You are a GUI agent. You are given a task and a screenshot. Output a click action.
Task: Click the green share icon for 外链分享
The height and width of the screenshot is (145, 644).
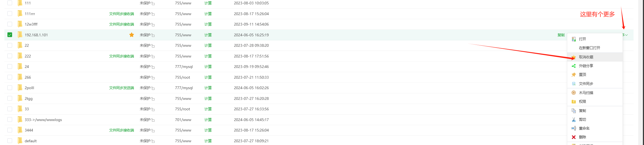pyautogui.click(x=574, y=66)
